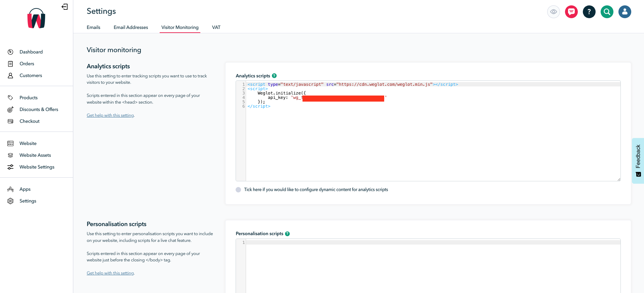
Task: Collapse sidebar using the arrow icon
Action: coord(65,7)
